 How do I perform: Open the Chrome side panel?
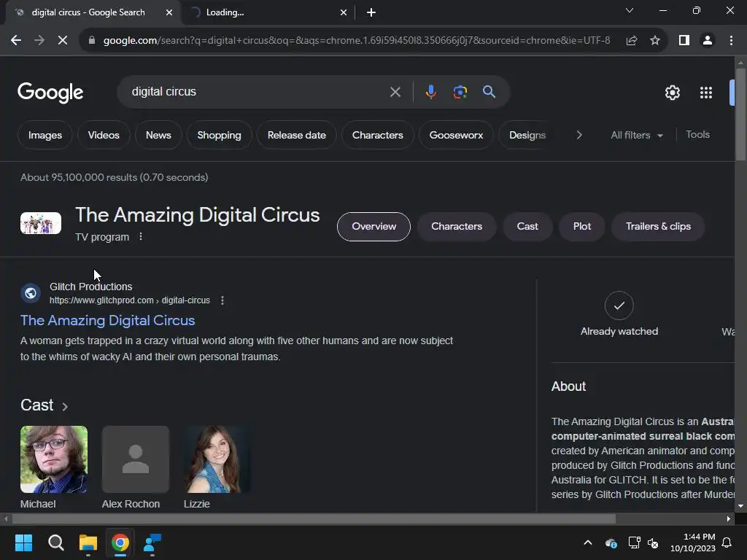pos(684,41)
